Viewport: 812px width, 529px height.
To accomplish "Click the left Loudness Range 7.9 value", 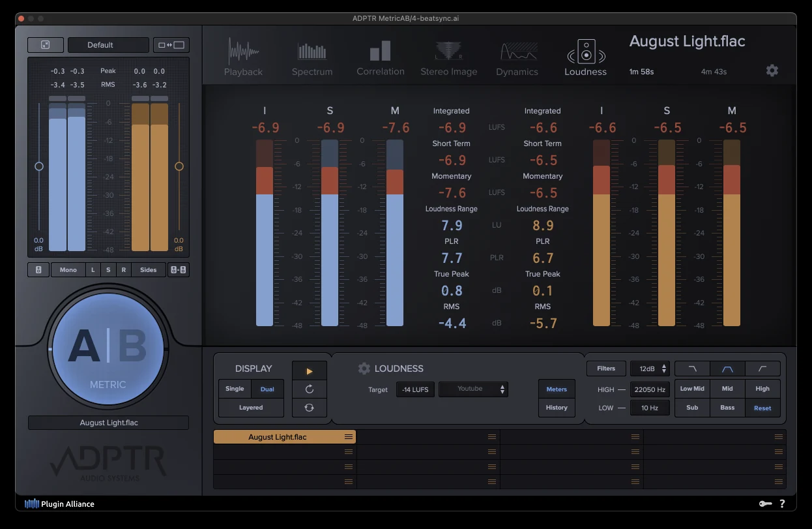I will pos(452,226).
